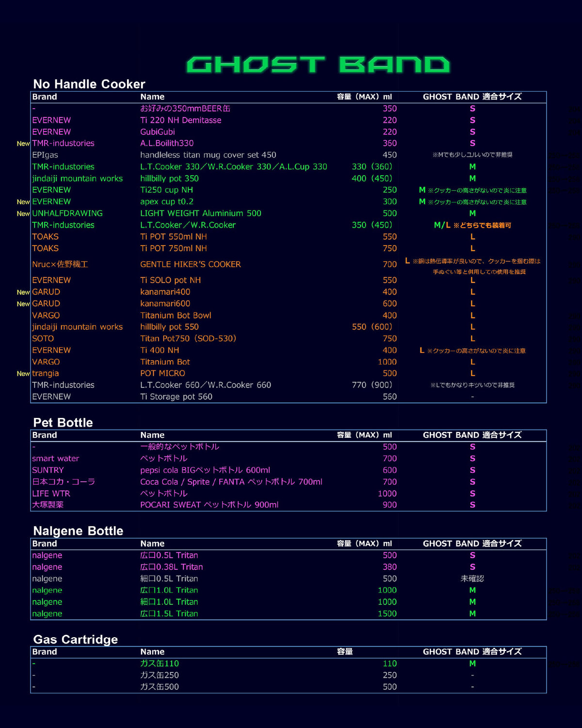Click 'Ti 220 NH Demitasse' product name

click(181, 120)
